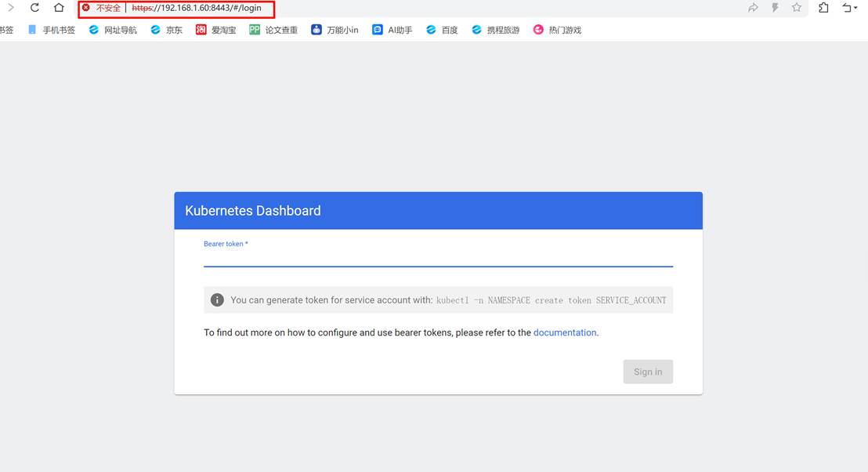The width and height of the screenshot is (868, 472).
Task: Click the 不安全 security label
Action: tap(108, 8)
